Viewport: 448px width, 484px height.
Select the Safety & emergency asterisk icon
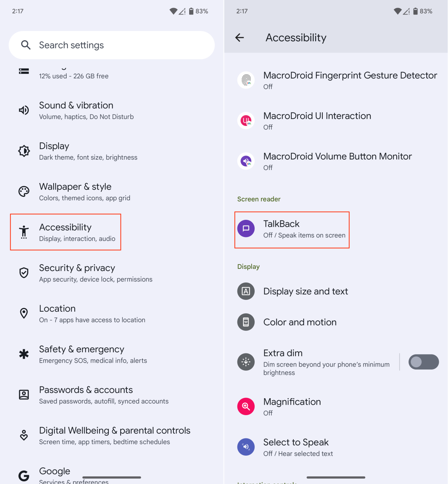24,354
